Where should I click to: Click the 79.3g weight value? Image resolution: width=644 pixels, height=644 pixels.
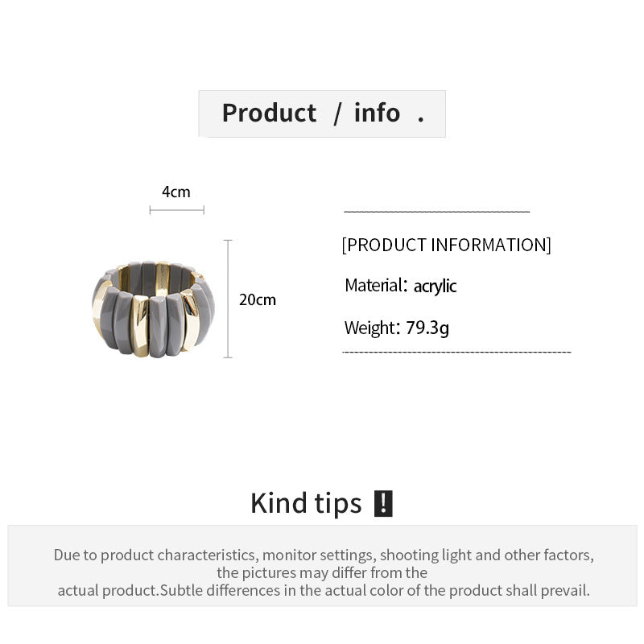point(427,328)
